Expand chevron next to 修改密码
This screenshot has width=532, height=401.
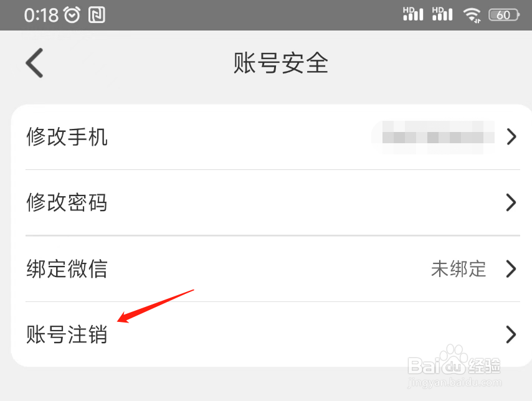[511, 202]
